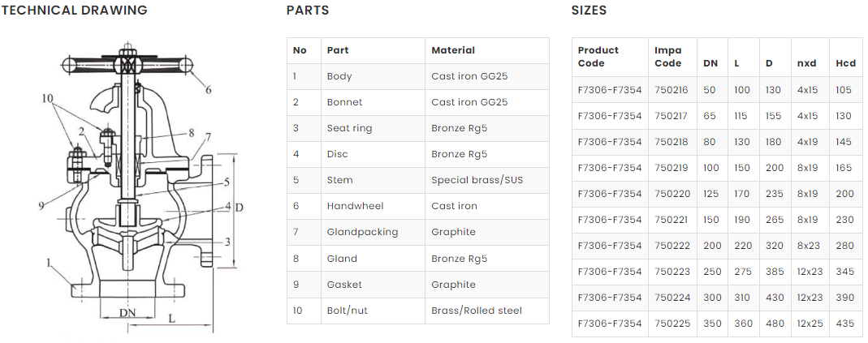Click the handwheel in the valve drawing
This screenshot has height=343, width=868.
click(x=127, y=64)
